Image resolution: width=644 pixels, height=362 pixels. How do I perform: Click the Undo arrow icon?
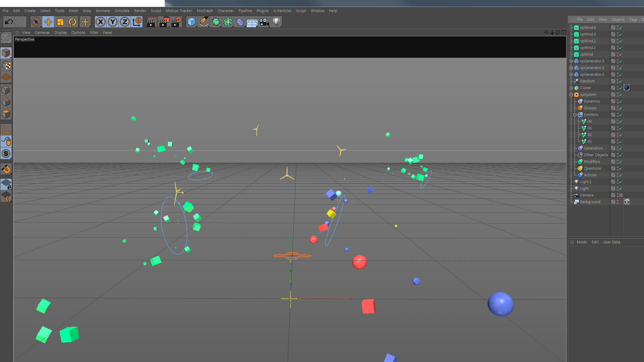[9, 22]
